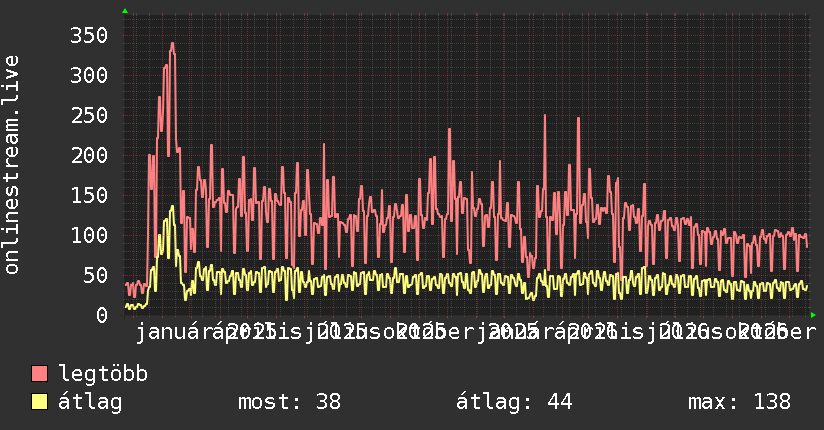The image size is (824, 430).
Task: Click the red legtöbb legend color swatch
Action: coord(39,373)
